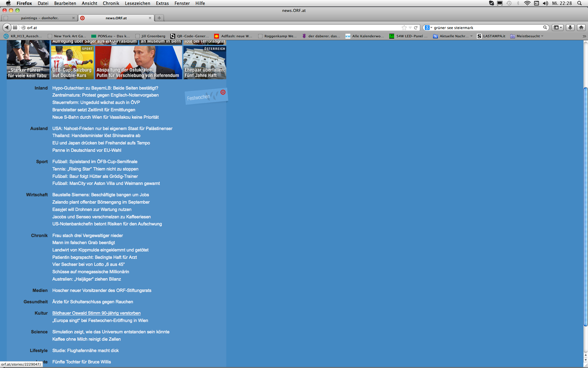Open Zalando plant Börsengang article
This screenshot has width=588, height=368.
coord(101,202)
